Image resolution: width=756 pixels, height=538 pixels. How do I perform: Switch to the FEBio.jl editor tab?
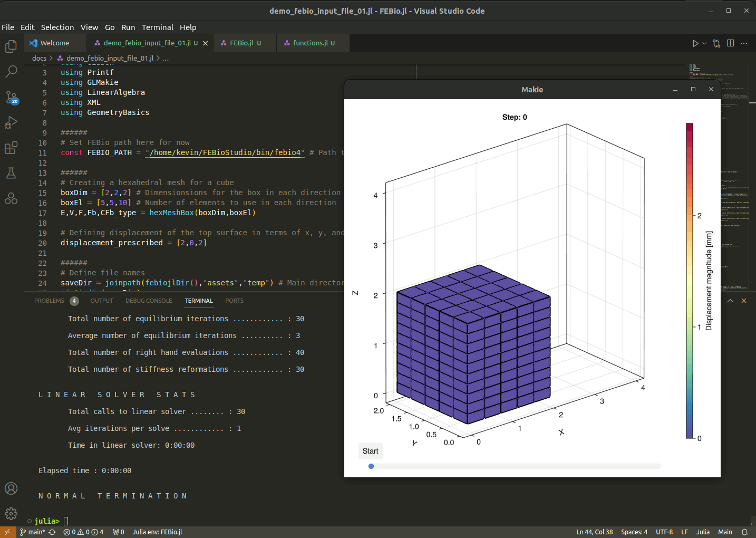pyautogui.click(x=245, y=43)
